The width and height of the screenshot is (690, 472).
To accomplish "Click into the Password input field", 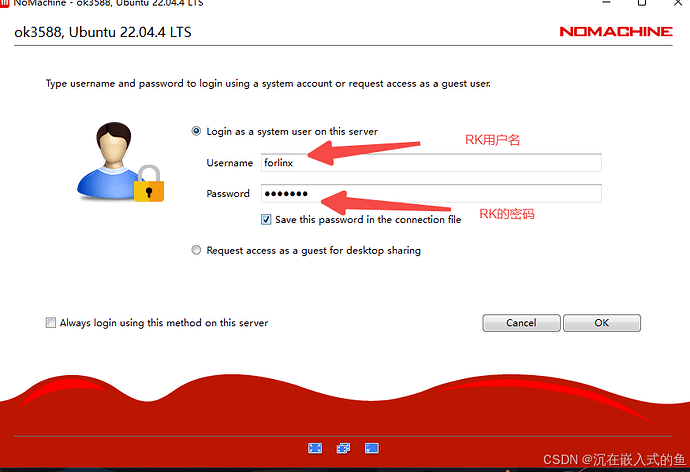I will point(431,194).
